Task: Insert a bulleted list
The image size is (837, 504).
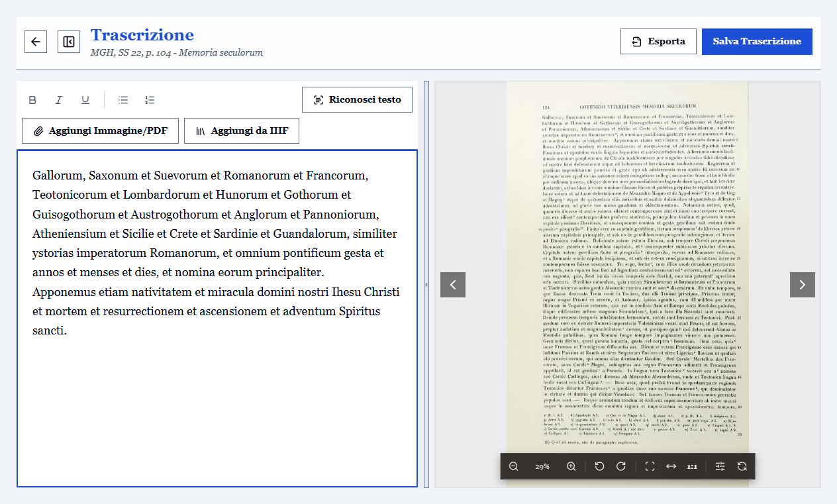Action: coord(123,100)
